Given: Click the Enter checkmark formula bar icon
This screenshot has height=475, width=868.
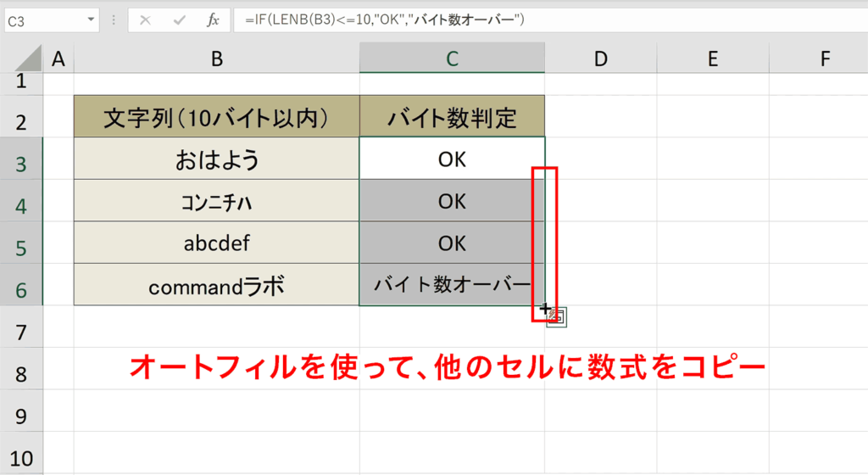Looking at the screenshot, I should click(180, 20).
